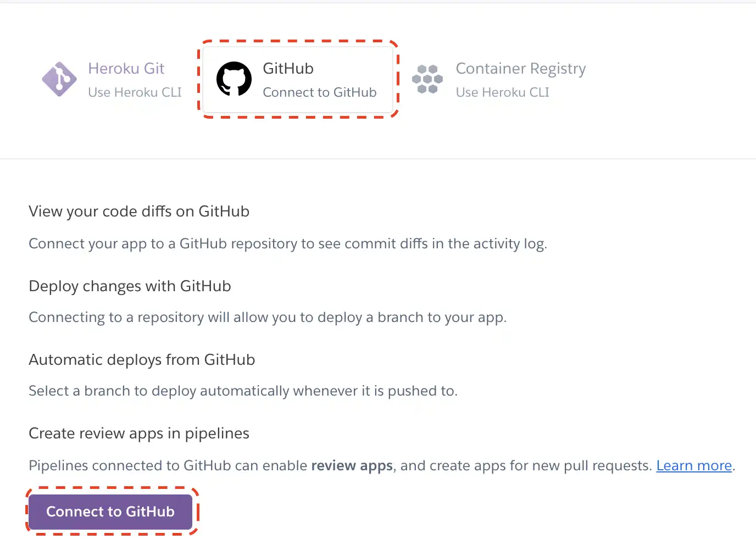Click 'Connect to GitHub' text in GitHub card
This screenshot has height=545, width=756.
pos(320,92)
